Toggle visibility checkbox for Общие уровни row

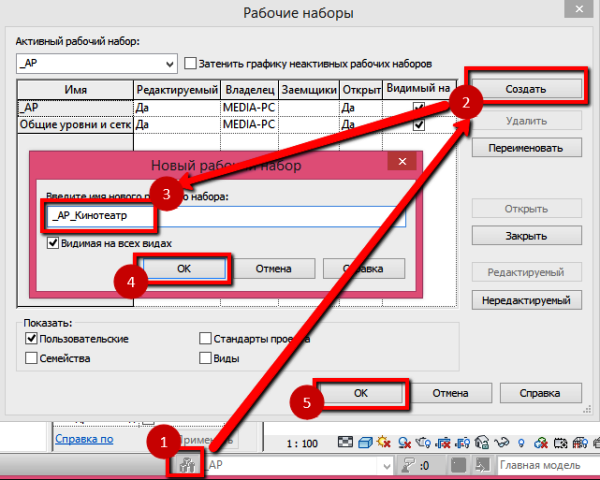click(x=419, y=125)
